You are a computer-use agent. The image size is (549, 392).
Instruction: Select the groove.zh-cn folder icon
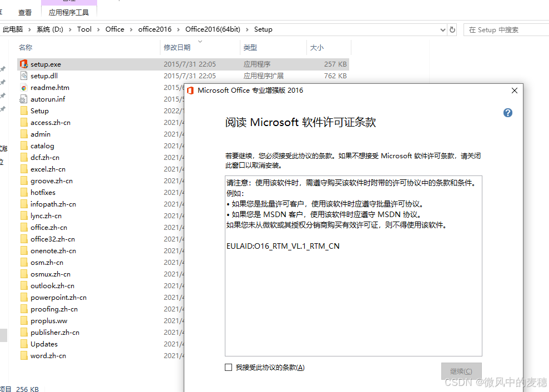(24, 181)
